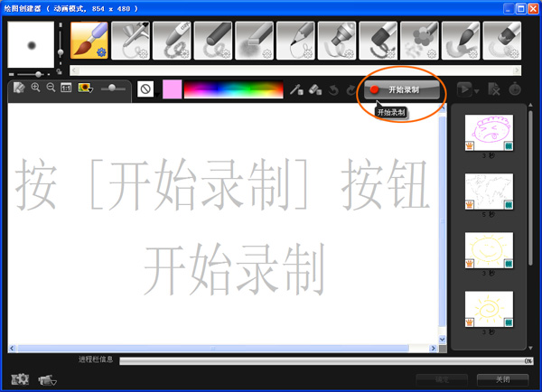542x392 pixels.
Task: Click canvas horizontal scrollbar left arrow
Action: tap(12, 349)
